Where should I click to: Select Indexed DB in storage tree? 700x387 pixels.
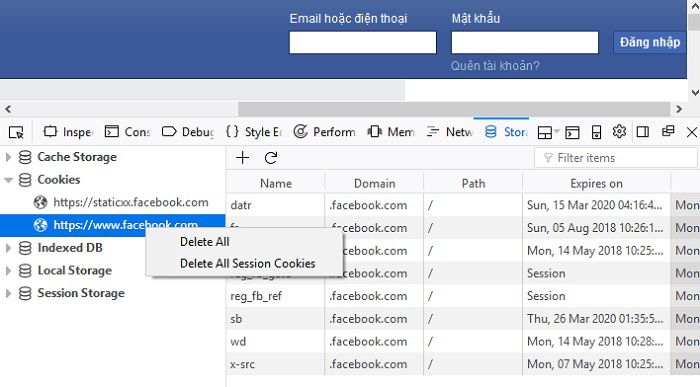[x=70, y=248]
